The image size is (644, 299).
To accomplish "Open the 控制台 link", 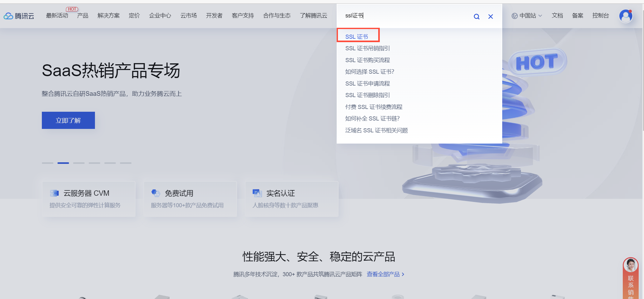I will 600,16.
